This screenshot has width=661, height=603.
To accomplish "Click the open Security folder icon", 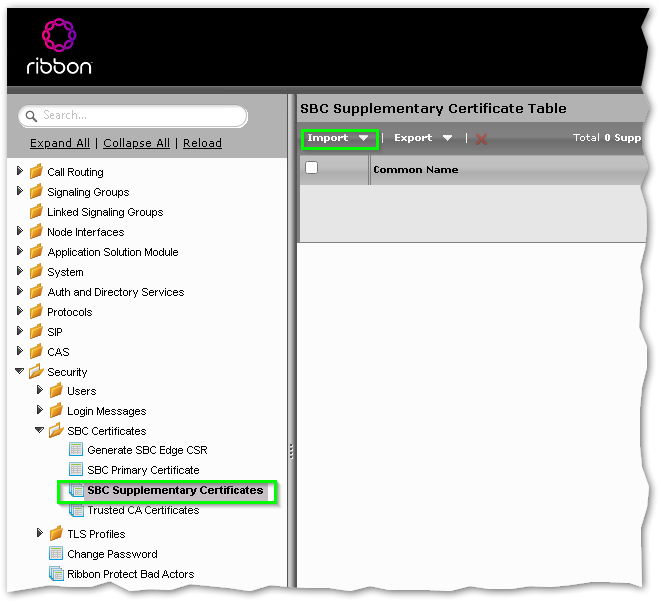I will coord(36,371).
